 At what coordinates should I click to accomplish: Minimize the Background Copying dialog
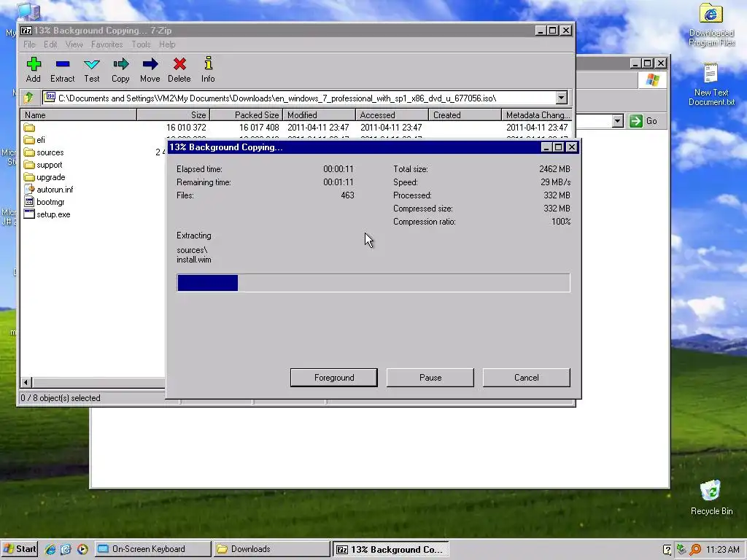tap(546, 147)
